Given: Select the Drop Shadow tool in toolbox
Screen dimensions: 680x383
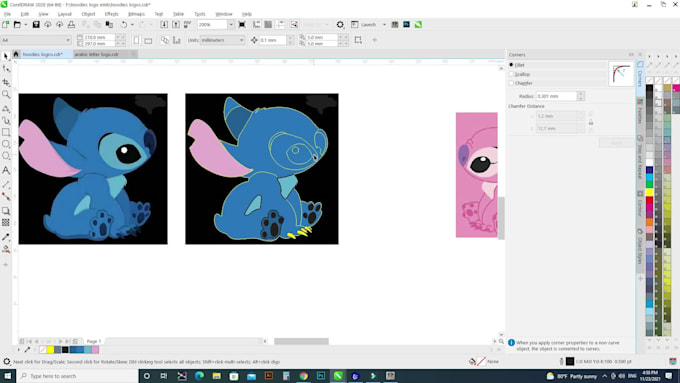Looking at the screenshot, I should (x=6, y=211).
